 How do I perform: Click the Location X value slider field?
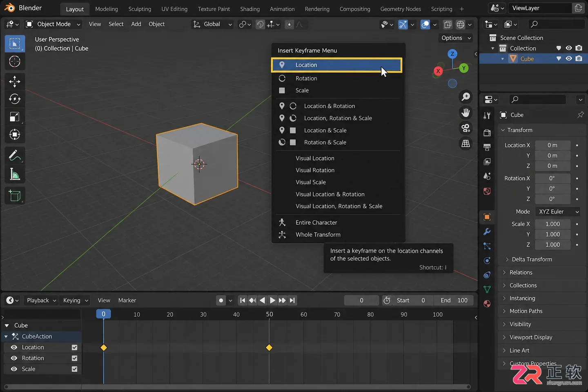552,145
